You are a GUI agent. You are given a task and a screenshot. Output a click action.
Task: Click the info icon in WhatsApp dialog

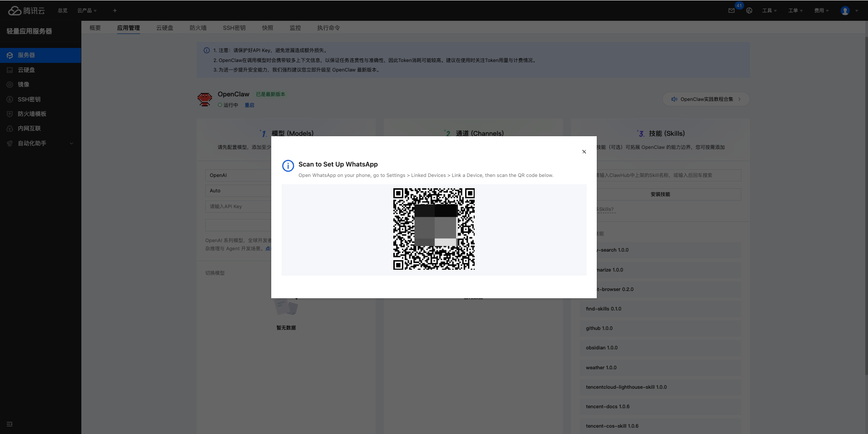[288, 166]
